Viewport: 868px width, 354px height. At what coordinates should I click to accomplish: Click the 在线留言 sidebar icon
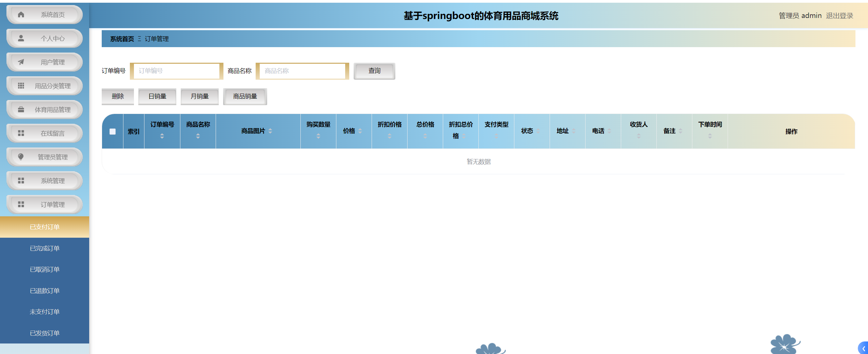(x=21, y=133)
